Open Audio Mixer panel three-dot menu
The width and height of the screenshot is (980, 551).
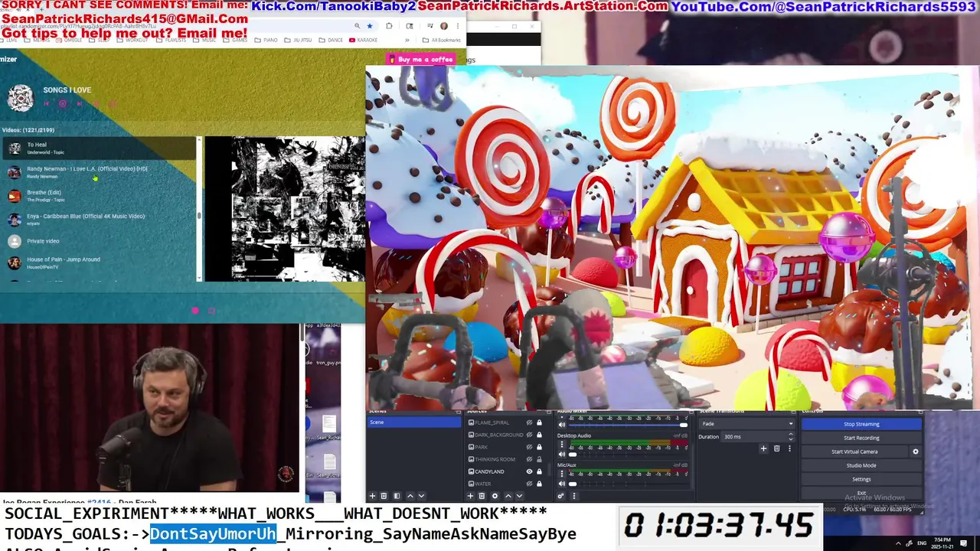click(x=574, y=496)
